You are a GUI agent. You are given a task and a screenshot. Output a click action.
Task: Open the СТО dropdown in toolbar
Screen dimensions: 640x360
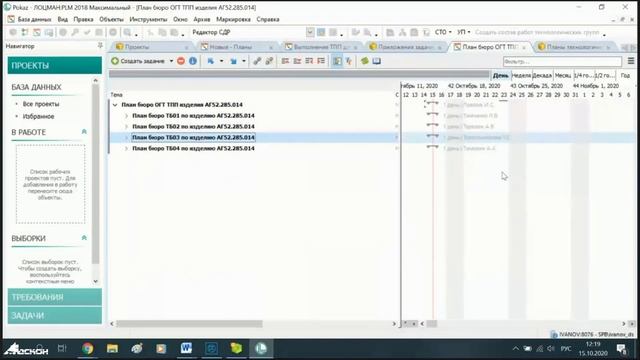pyautogui.click(x=443, y=32)
